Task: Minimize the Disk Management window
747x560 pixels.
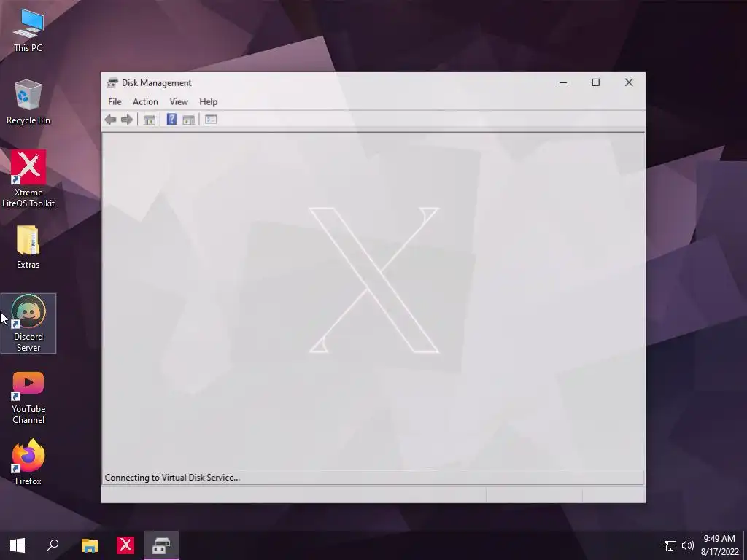Action: [x=563, y=82]
